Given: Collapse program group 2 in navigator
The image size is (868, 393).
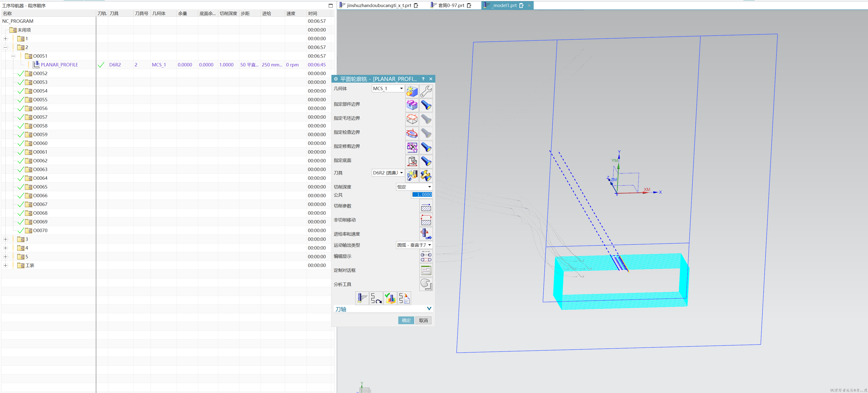Looking at the screenshot, I should 5,47.
